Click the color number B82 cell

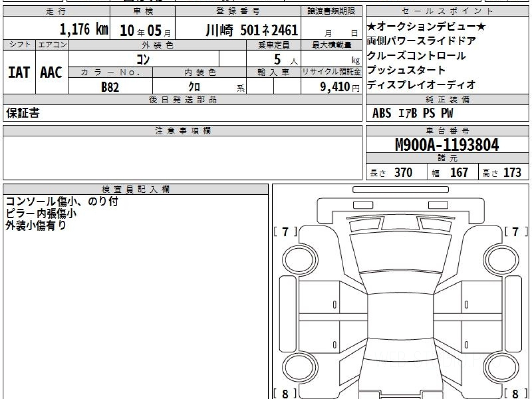(110, 87)
